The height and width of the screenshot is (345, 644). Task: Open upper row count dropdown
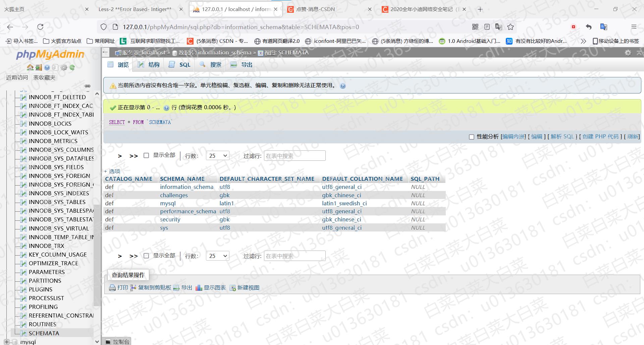(218, 155)
